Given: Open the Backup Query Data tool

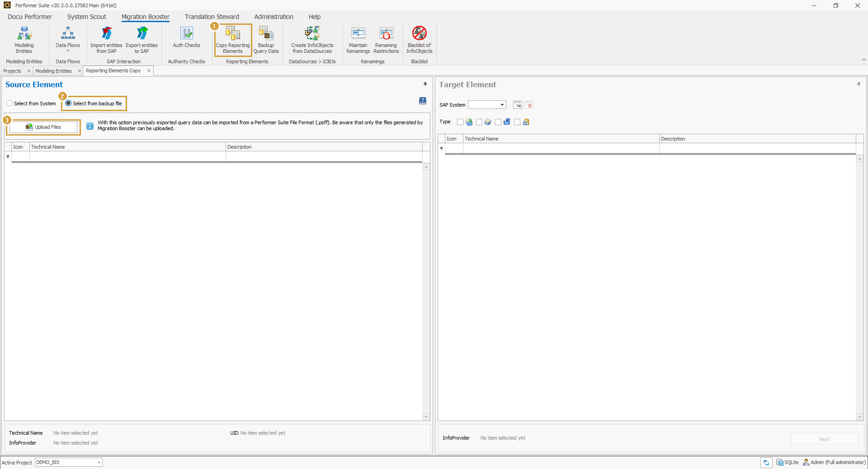Looking at the screenshot, I should pos(266,41).
